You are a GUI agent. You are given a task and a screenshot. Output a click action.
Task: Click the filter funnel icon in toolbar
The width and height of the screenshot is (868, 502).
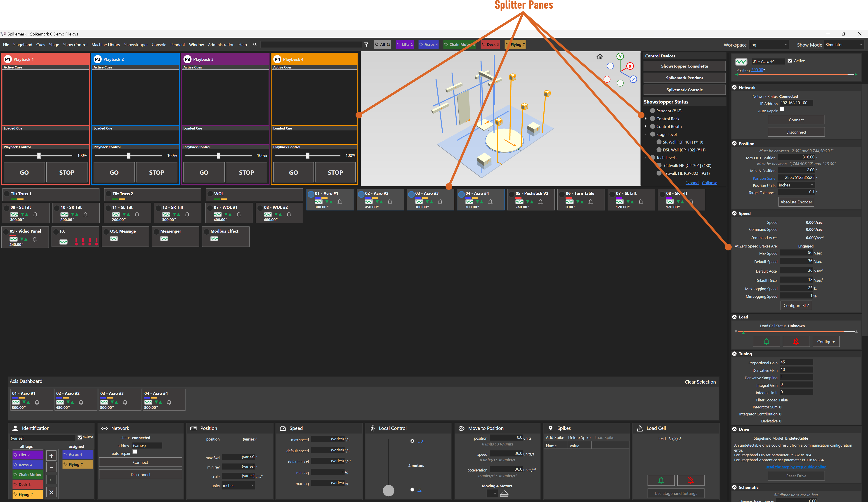[x=366, y=45]
